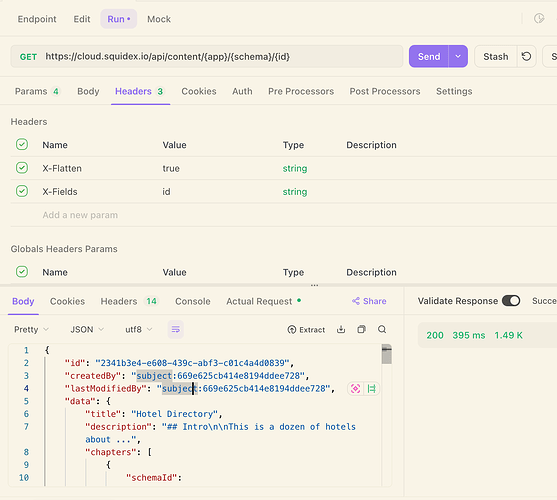The width and height of the screenshot is (557, 500).
Task: Click the response body vertical scrollbar thumb
Action: [386, 354]
